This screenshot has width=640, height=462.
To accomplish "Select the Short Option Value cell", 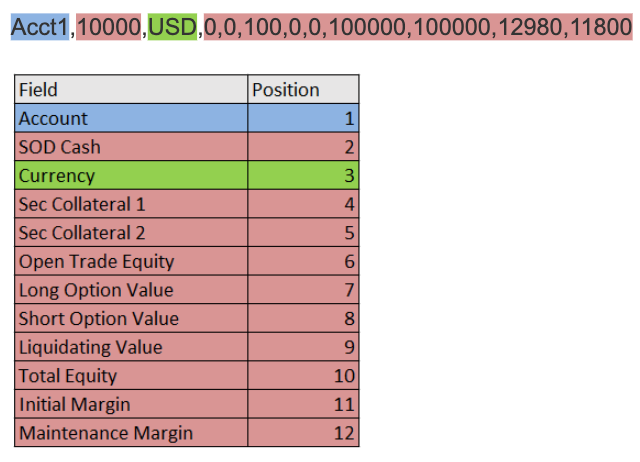I will 131,318.
